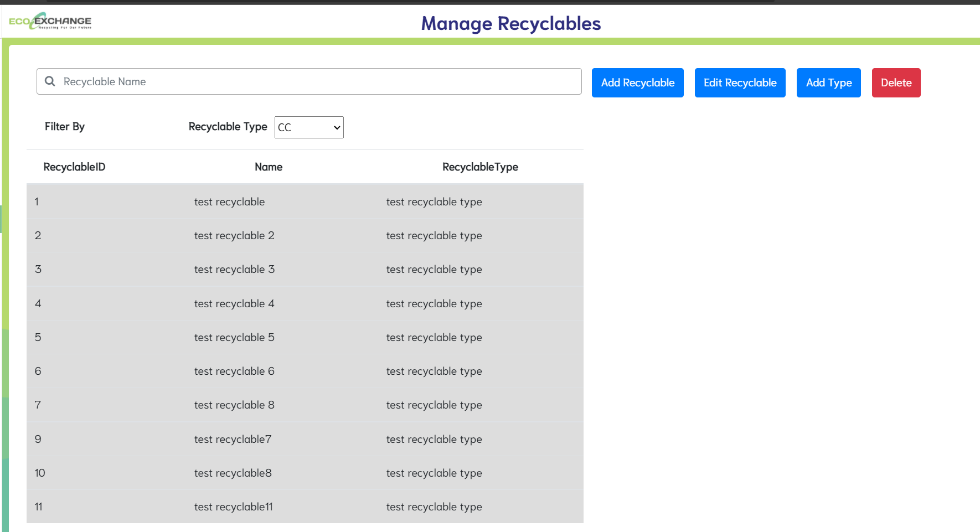Click the search magnifier icon
The image size is (980, 532).
(50, 81)
